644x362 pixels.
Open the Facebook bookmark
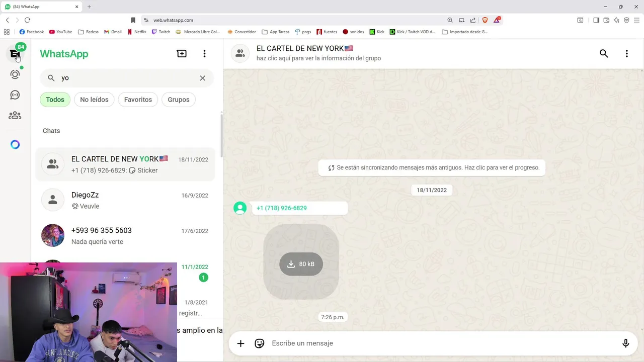(32, 32)
